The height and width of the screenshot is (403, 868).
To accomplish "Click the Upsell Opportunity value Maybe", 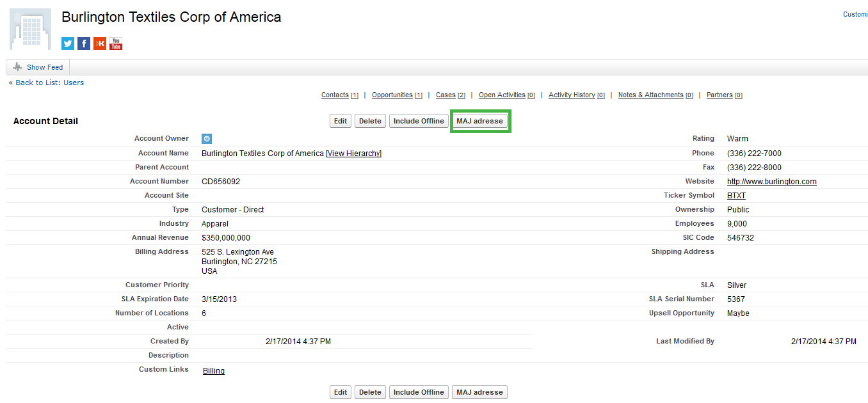I will pos(738,313).
